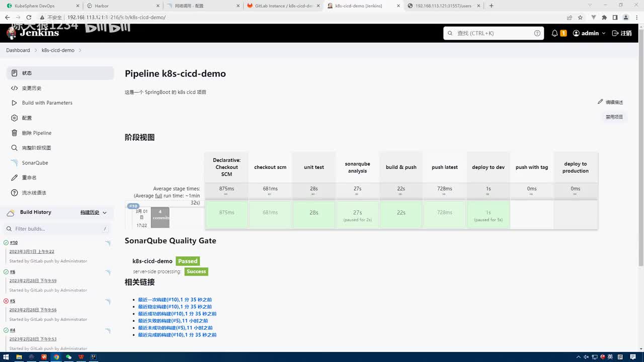Click the k8s-cicd-demo quality gate name
Image resolution: width=644 pixels, height=362 pixels.
[152, 261]
